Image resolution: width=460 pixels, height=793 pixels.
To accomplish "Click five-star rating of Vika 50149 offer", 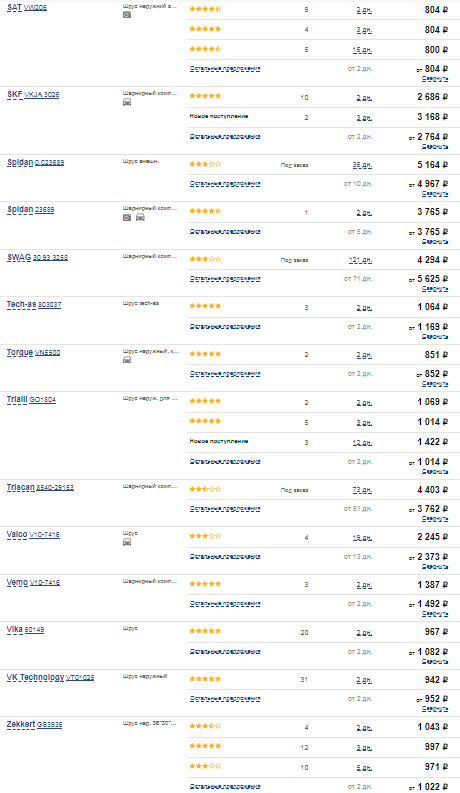I will point(205,631).
